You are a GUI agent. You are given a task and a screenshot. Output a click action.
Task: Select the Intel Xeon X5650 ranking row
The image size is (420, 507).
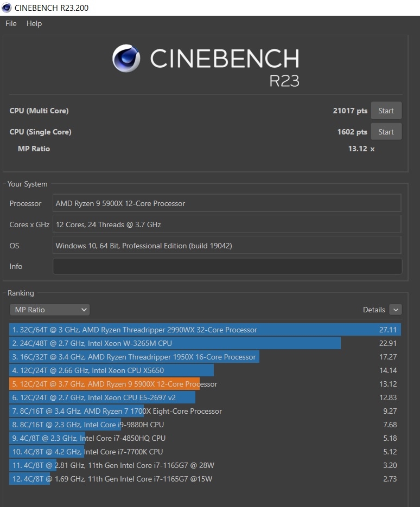pyautogui.click(x=205, y=370)
